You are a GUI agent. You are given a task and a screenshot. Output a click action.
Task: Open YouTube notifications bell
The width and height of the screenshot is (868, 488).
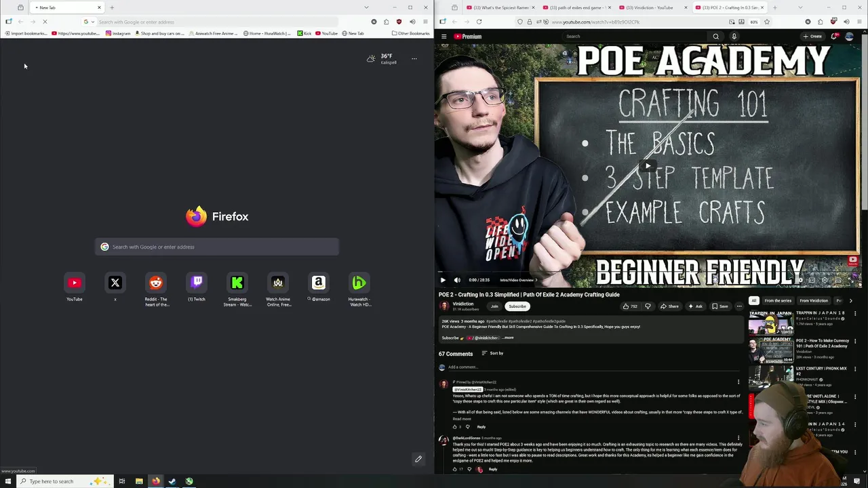click(834, 37)
